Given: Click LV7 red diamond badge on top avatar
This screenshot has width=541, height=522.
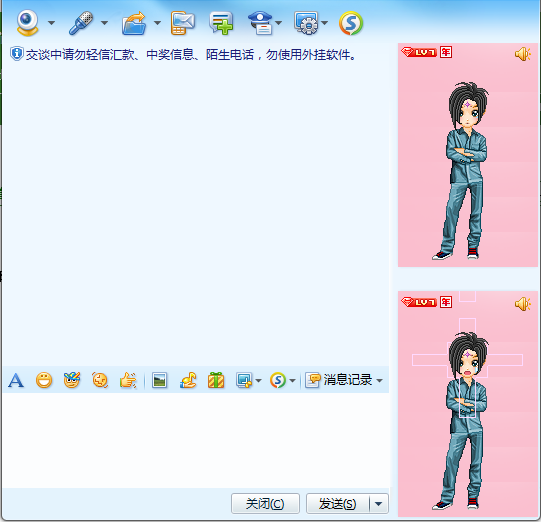Looking at the screenshot, I should click(x=419, y=52).
